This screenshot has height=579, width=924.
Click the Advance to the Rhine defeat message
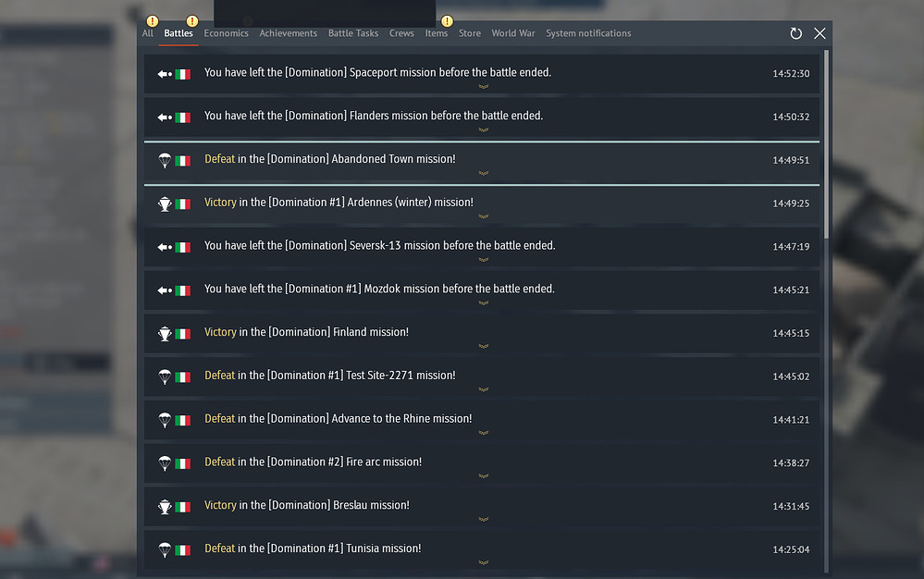tap(339, 419)
